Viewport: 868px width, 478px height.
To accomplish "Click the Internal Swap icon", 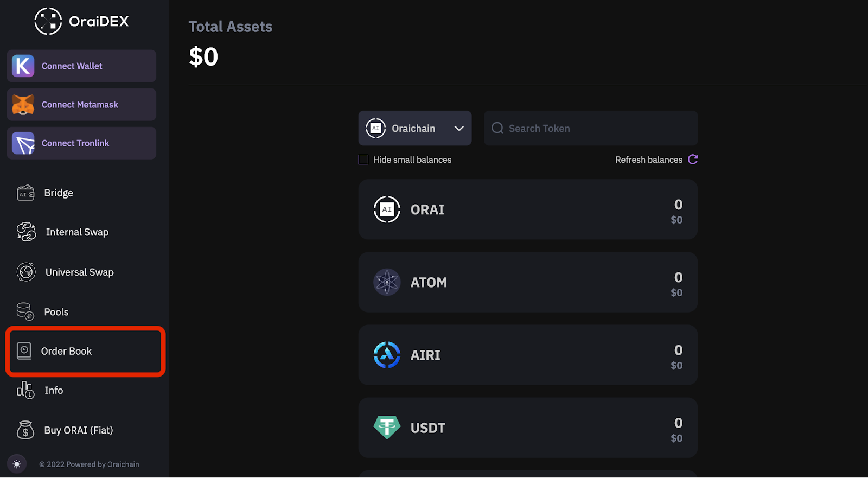I will tap(26, 232).
